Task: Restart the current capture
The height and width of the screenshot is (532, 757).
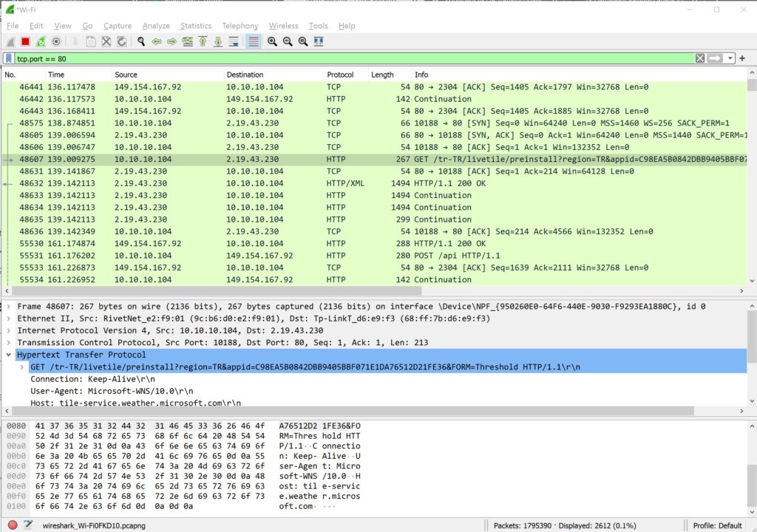Action: (x=41, y=42)
